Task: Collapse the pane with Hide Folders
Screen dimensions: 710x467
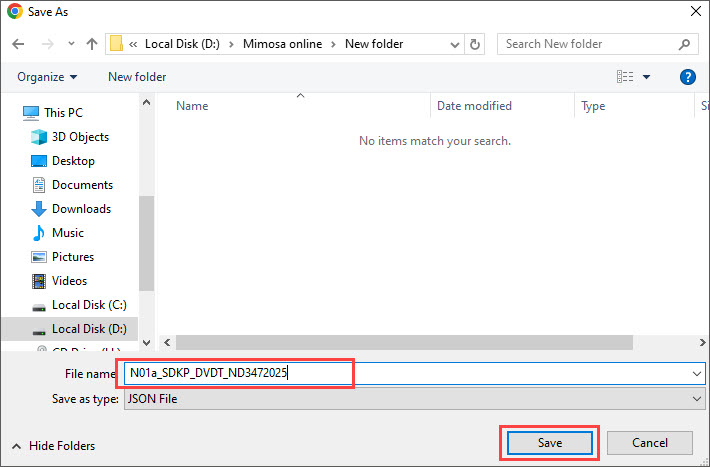Action: coord(53,446)
